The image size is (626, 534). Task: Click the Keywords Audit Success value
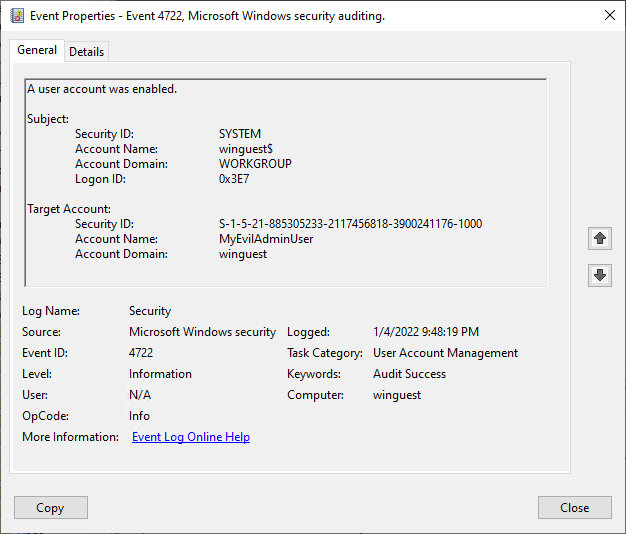coord(409,374)
